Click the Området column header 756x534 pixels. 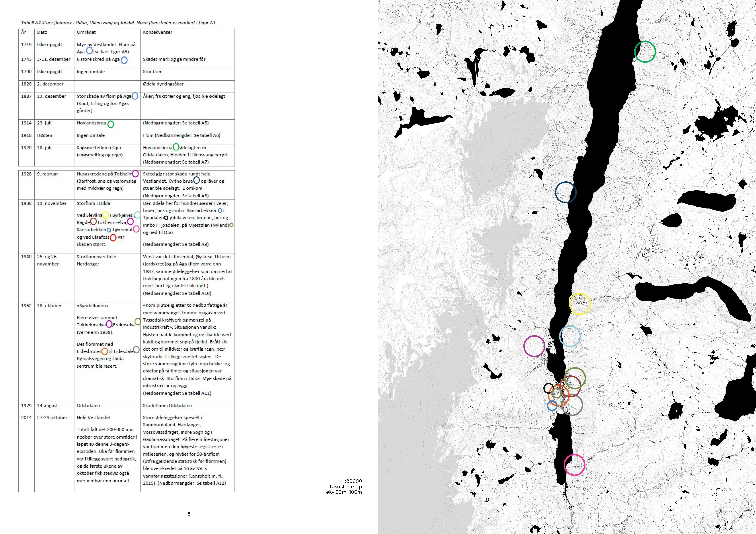86,32
